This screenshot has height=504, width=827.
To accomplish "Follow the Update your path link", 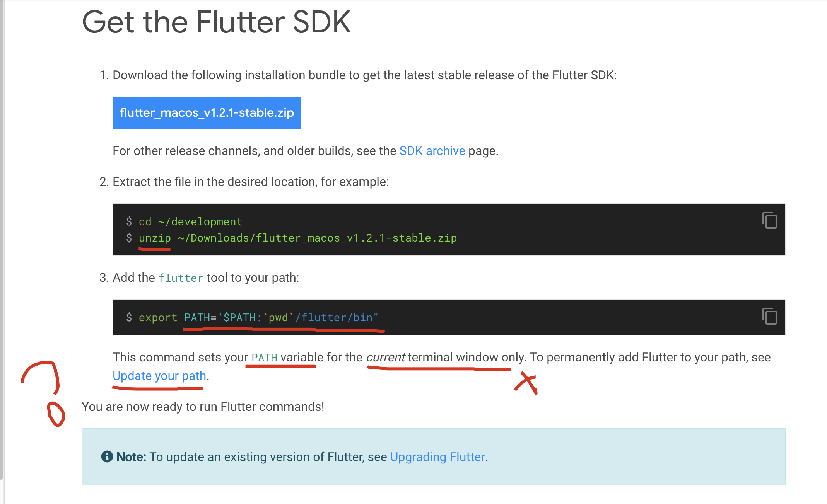I will coord(159,376).
